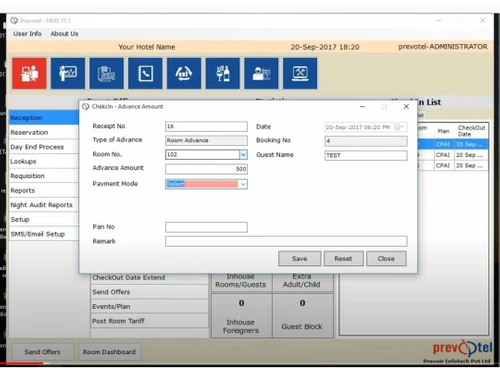The width and height of the screenshot is (500, 375).
Task: Open the presentation chart module icon
Action: (68, 73)
